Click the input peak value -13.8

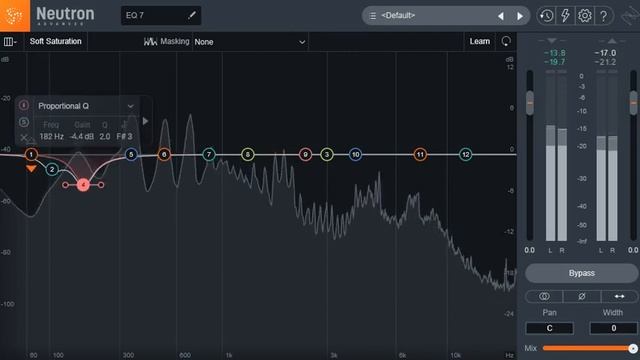point(555,53)
